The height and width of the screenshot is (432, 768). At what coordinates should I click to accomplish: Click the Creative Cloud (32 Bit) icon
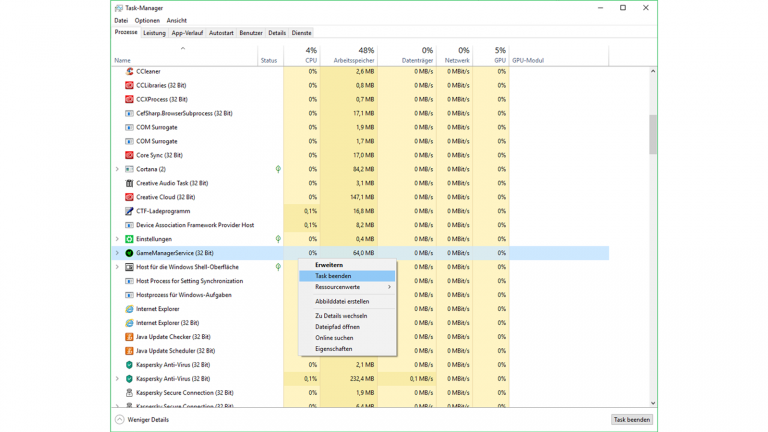[x=129, y=197]
